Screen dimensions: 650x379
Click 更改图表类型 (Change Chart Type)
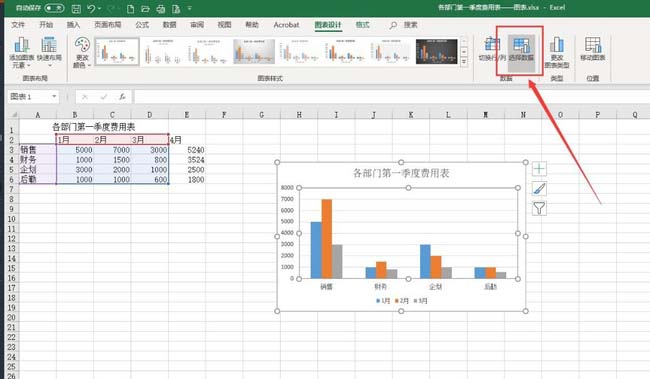pos(557,52)
